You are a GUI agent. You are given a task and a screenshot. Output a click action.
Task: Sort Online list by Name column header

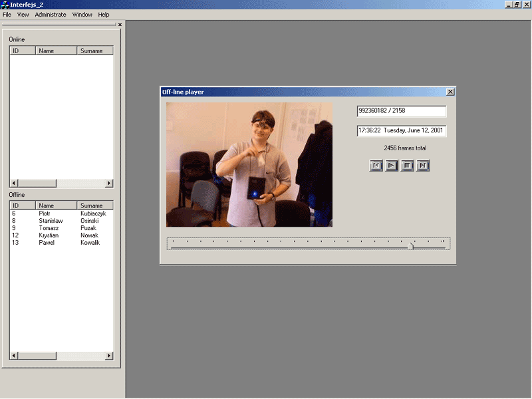57,51
